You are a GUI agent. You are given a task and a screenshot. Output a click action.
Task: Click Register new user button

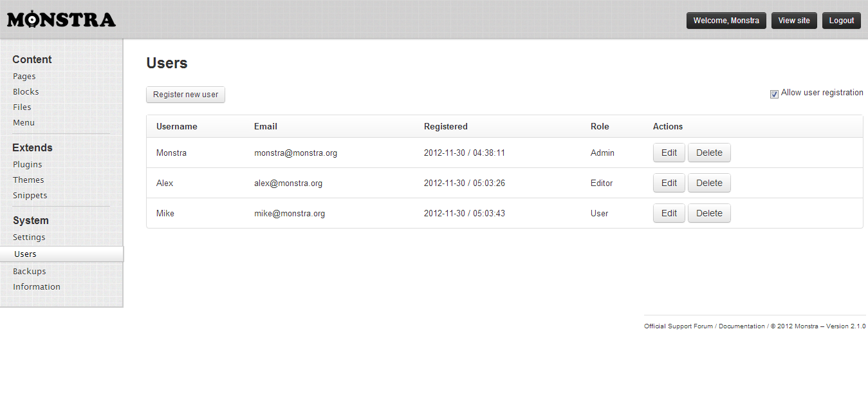click(x=185, y=95)
